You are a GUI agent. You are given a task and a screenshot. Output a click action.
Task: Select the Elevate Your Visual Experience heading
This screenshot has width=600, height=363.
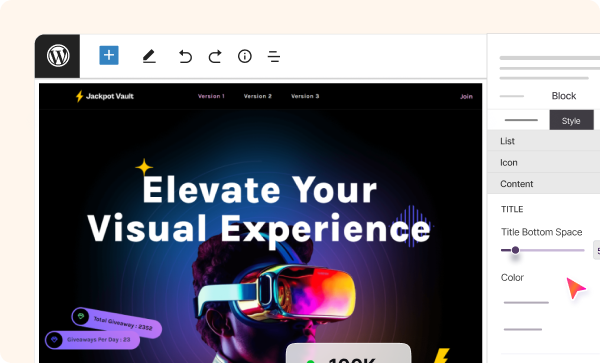click(259, 209)
